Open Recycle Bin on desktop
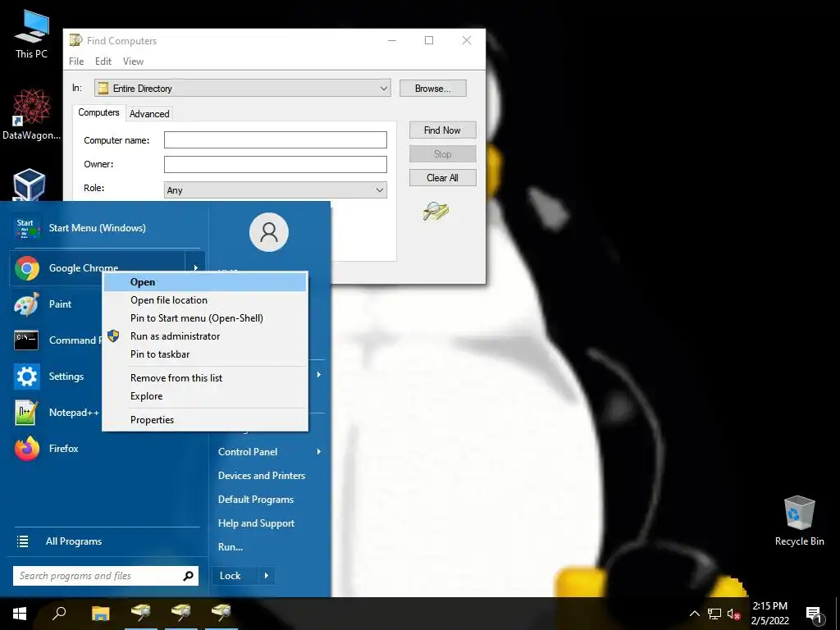The width and height of the screenshot is (840, 630). pyautogui.click(x=799, y=521)
